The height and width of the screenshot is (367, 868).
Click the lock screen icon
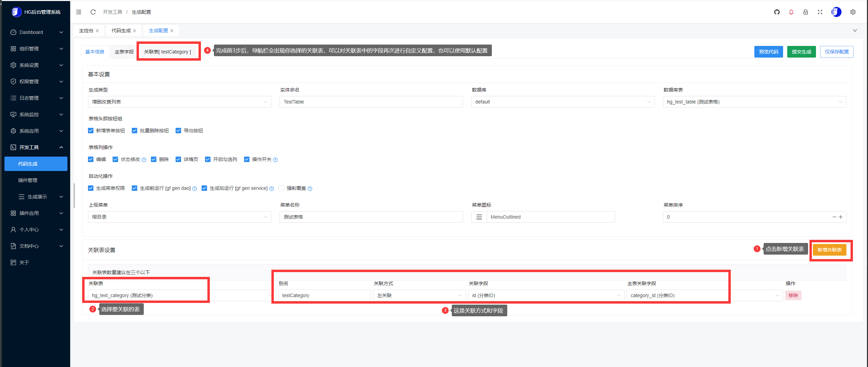point(805,12)
